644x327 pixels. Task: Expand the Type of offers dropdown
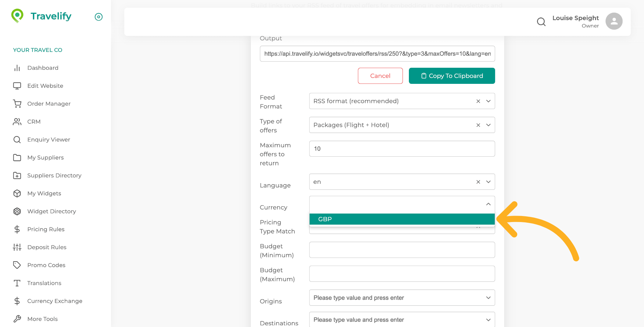[x=488, y=125]
